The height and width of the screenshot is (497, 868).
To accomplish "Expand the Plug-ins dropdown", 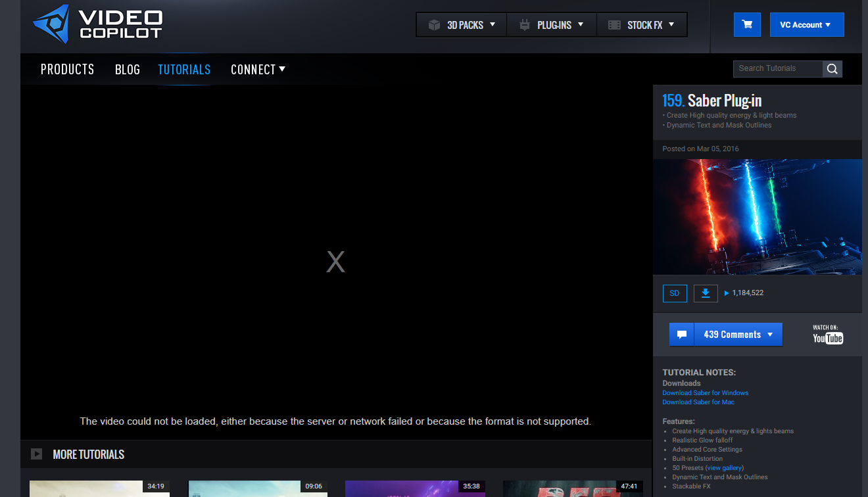I will [x=552, y=25].
